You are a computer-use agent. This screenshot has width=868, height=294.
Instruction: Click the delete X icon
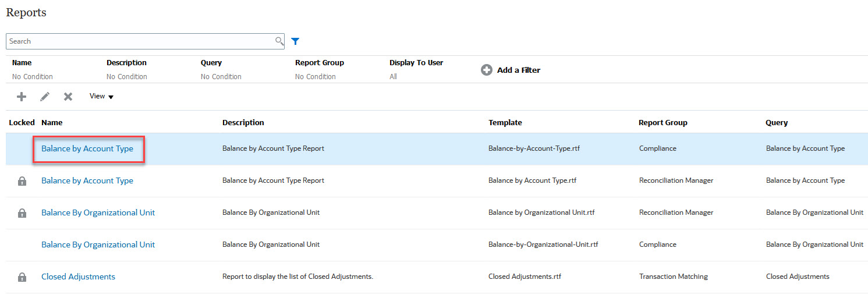[68, 97]
